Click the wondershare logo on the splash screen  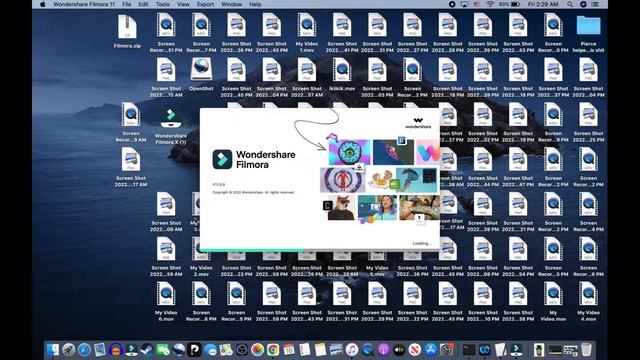pyautogui.click(x=418, y=123)
